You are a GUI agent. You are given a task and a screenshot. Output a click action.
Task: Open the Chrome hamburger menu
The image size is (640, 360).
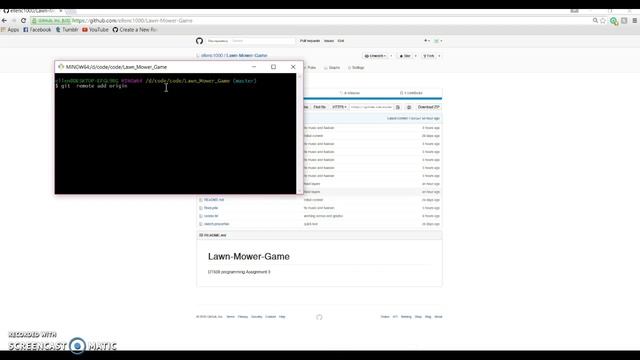click(x=635, y=20)
